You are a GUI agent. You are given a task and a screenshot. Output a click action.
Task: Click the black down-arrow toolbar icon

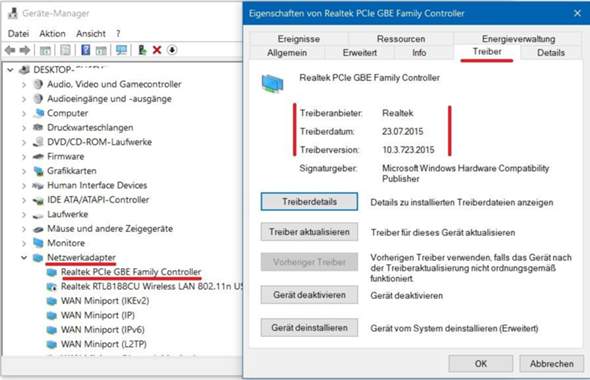(x=172, y=50)
